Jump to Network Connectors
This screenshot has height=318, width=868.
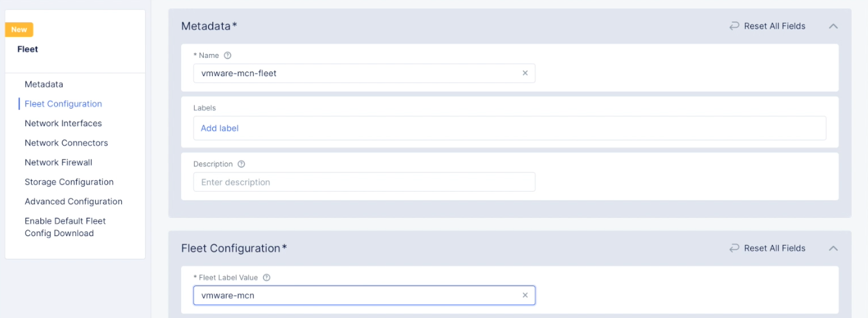coord(66,143)
